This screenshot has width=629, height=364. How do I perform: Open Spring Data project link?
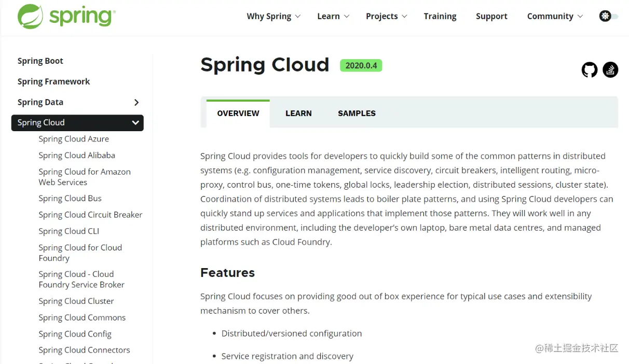click(x=40, y=102)
